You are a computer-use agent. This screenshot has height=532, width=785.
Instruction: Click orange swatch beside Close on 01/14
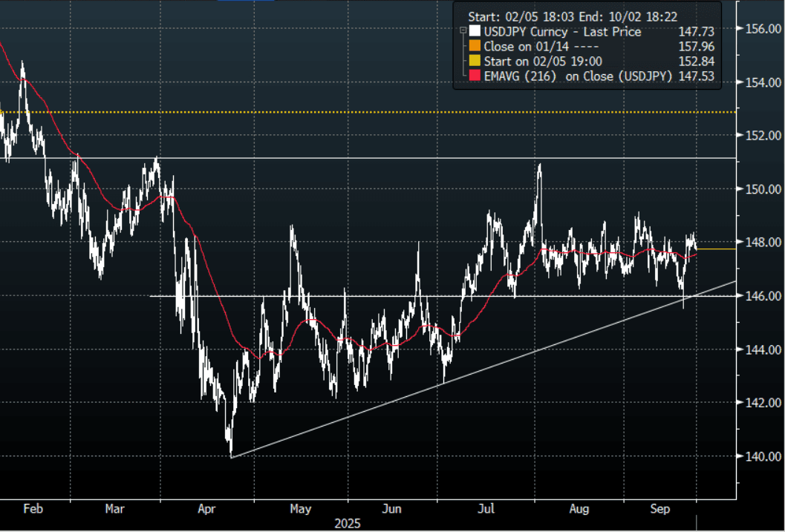pos(475,46)
